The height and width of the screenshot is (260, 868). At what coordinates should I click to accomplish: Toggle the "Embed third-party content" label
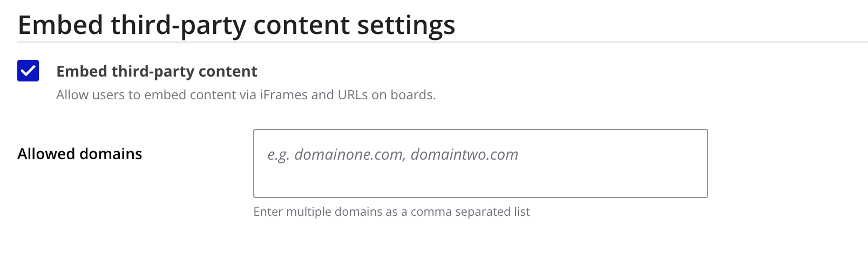[x=157, y=71]
